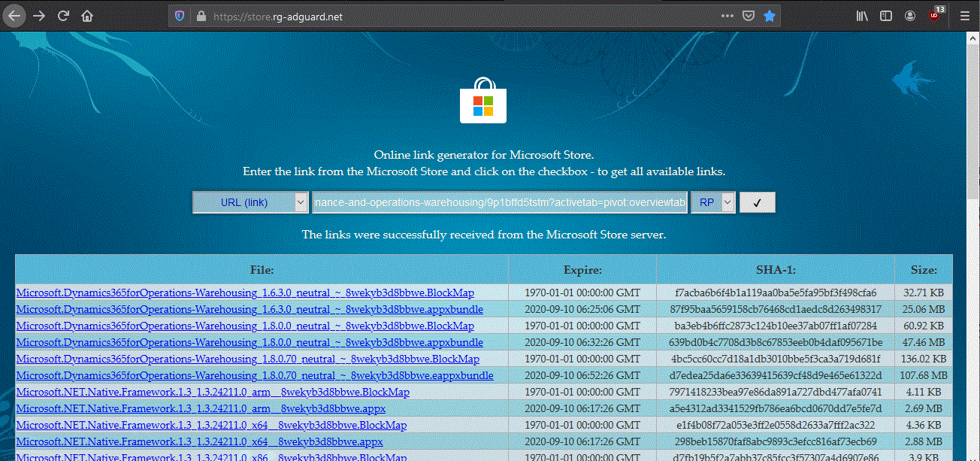Select the 25.06 MB size cell
This screenshot has width=980, height=461.
924,309
